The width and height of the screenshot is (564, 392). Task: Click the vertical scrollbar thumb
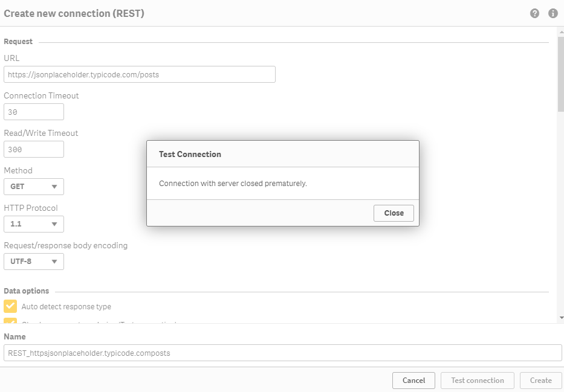pyautogui.click(x=561, y=74)
